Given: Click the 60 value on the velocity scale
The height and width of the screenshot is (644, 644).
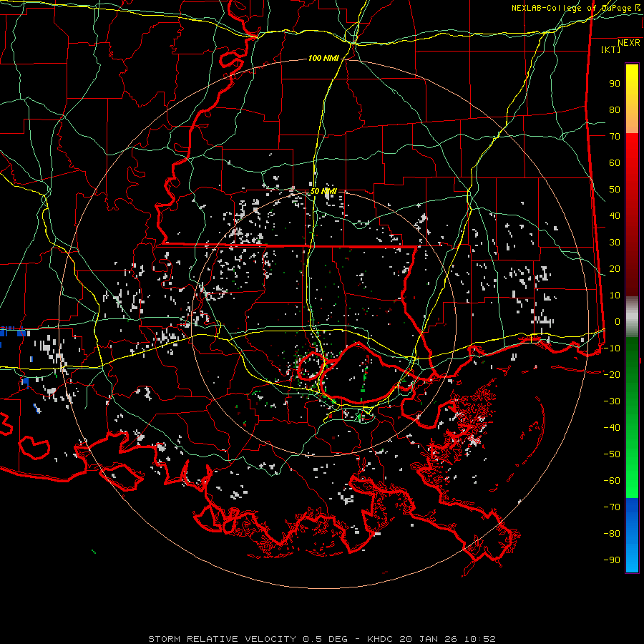Looking at the screenshot, I should click(x=615, y=163).
